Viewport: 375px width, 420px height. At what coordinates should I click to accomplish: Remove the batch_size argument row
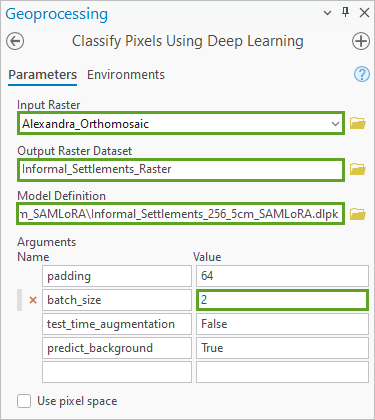coord(33,300)
